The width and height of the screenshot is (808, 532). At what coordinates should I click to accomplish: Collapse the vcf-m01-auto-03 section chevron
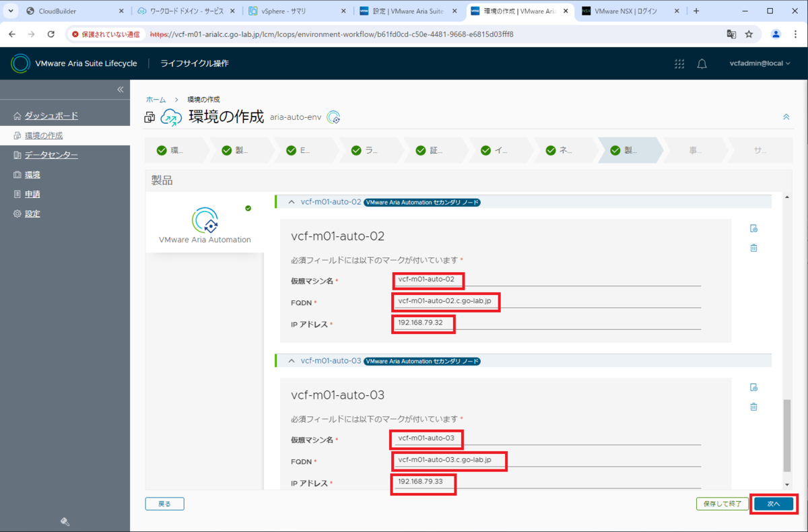tap(292, 360)
